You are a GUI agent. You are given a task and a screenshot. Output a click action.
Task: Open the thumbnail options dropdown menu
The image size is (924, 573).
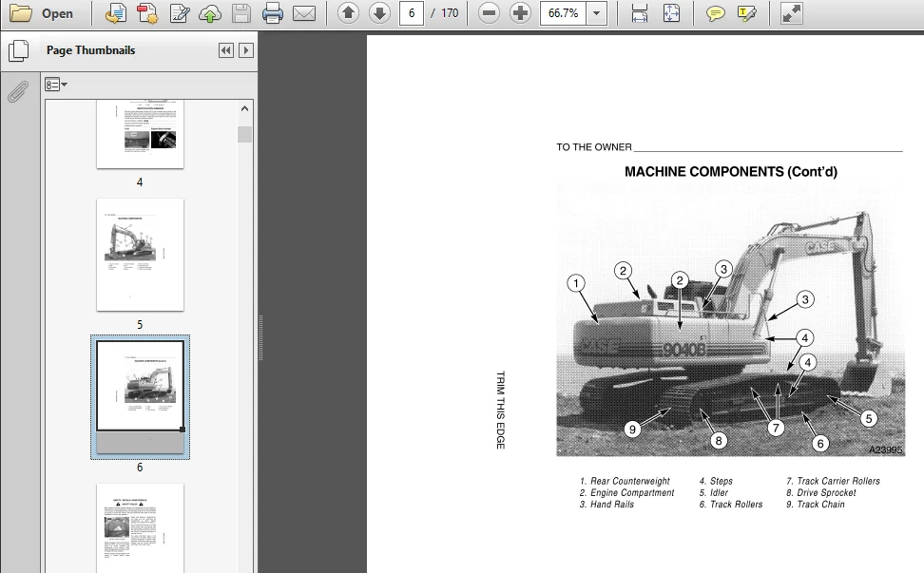(56, 85)
